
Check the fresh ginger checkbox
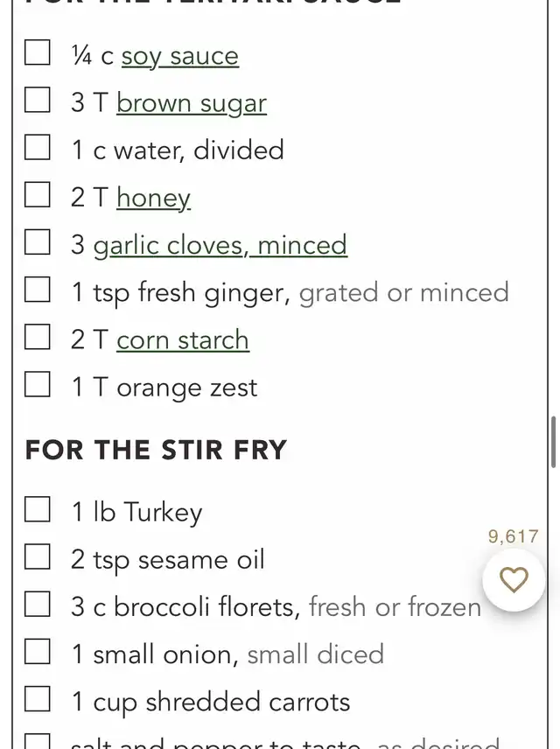click(x=38, y=289)
